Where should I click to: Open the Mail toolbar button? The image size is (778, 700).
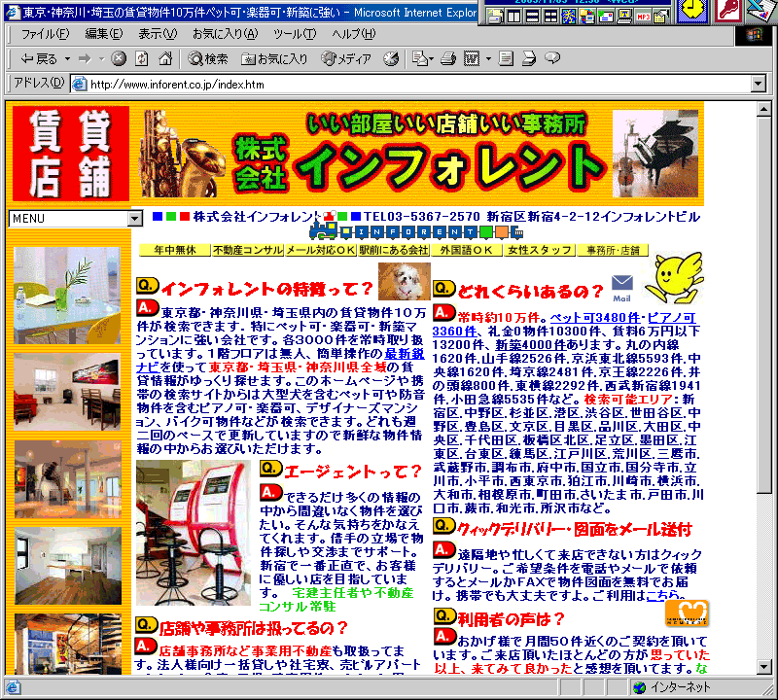tap(423, 59)
